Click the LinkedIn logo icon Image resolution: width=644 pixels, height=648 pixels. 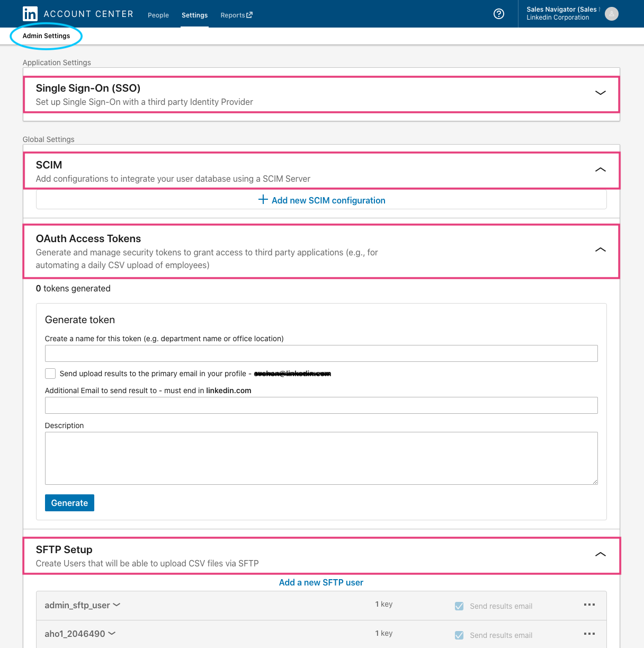pos(30,14)
